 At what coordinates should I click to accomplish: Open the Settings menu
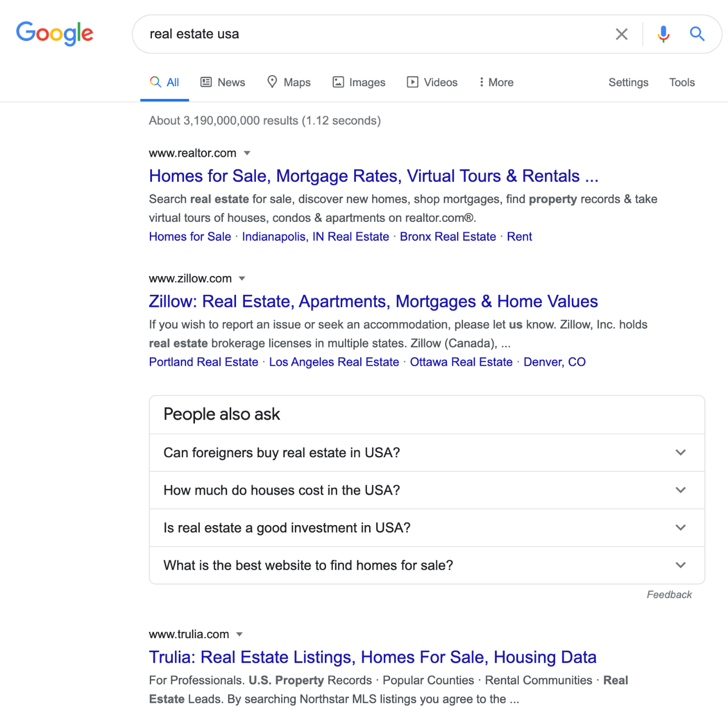(x=628, y=83)
